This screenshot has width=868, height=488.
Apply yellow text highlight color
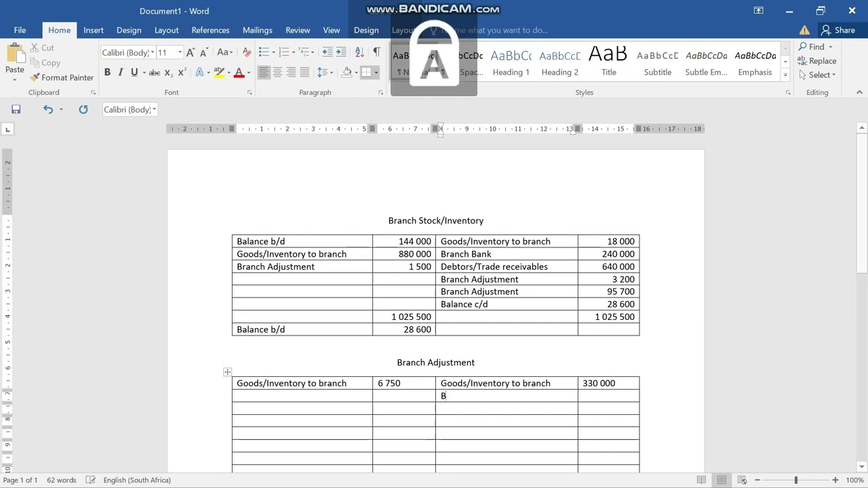[x=218, y=73]
